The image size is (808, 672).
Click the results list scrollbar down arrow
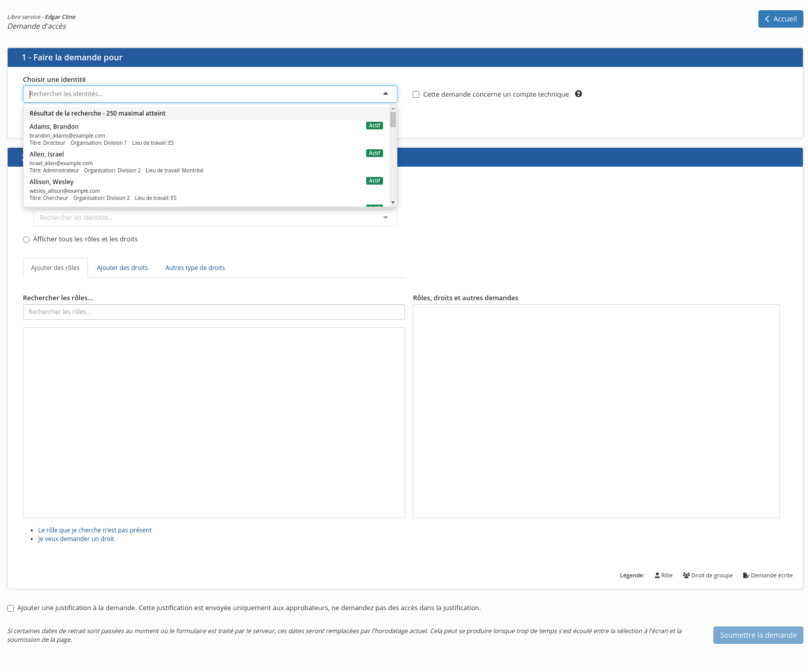[393, 203]
